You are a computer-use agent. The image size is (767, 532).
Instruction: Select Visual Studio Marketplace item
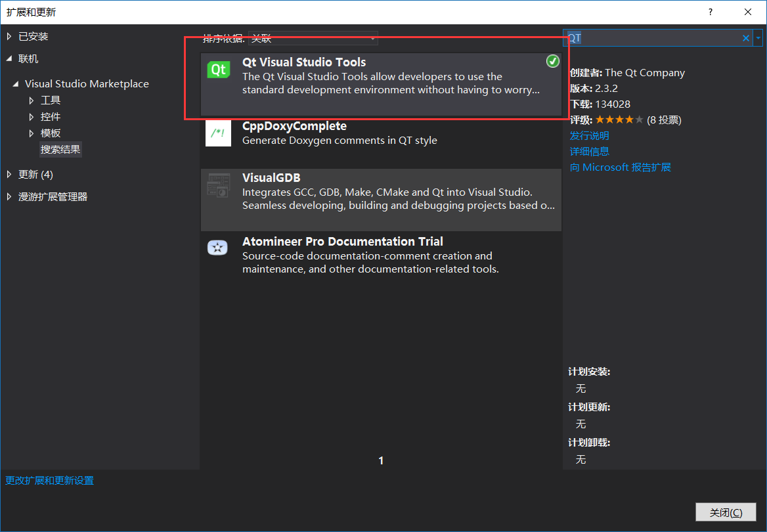click(87, 83)
